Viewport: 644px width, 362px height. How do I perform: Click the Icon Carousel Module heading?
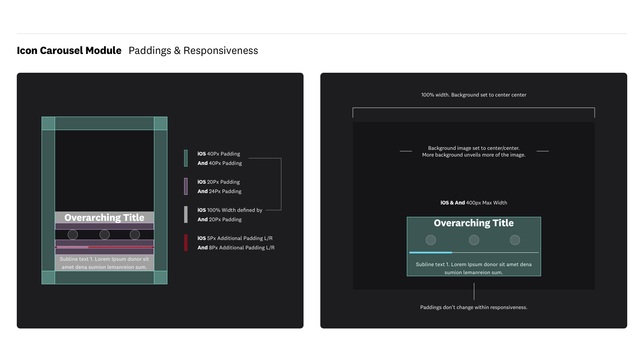(x=69, y=51)
